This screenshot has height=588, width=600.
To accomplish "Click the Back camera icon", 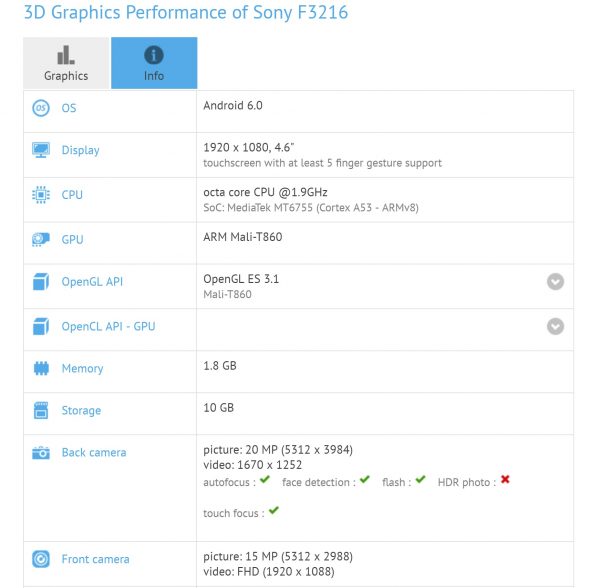I will coord(41,453).
